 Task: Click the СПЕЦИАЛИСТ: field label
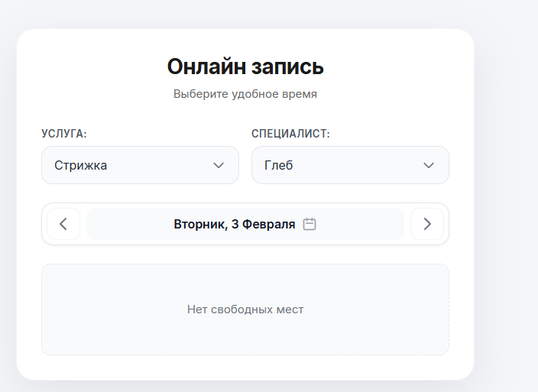pos(290,134)
